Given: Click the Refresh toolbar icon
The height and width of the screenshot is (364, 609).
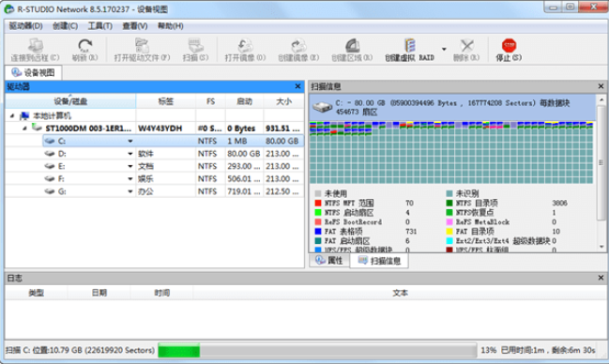Looking at the screenshot, I should click(x=84, y=46).
